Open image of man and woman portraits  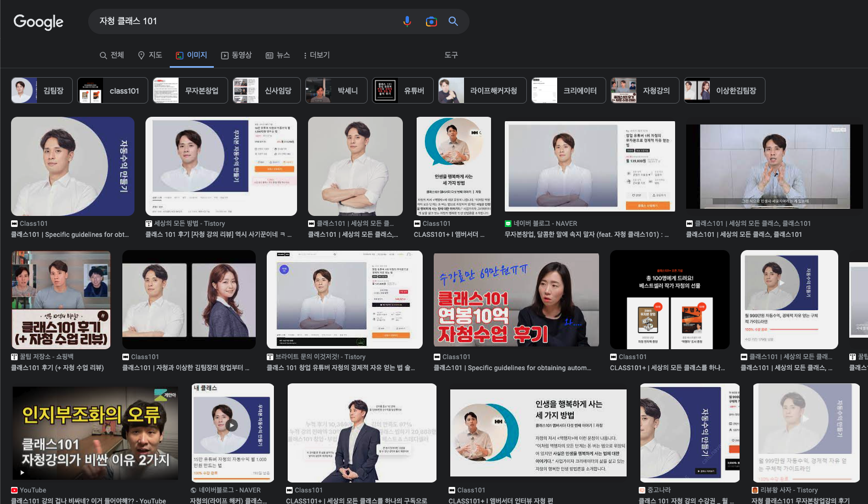(189, 300)
